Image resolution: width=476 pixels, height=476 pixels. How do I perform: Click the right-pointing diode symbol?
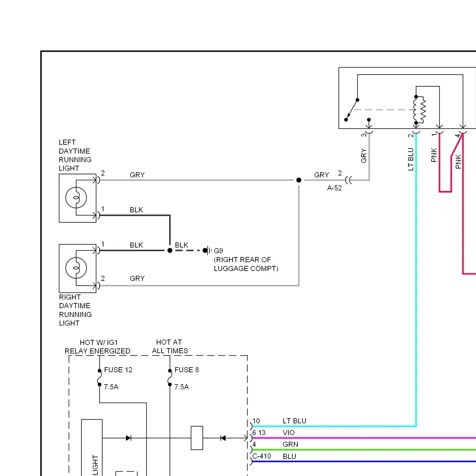tap(129, 438)
